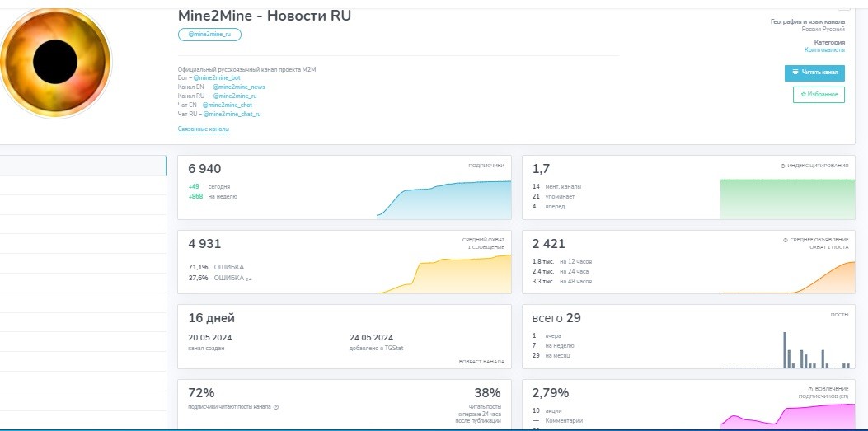Click the 'География и язык канала' label
The image size is (868, 431).
(808, 21)
